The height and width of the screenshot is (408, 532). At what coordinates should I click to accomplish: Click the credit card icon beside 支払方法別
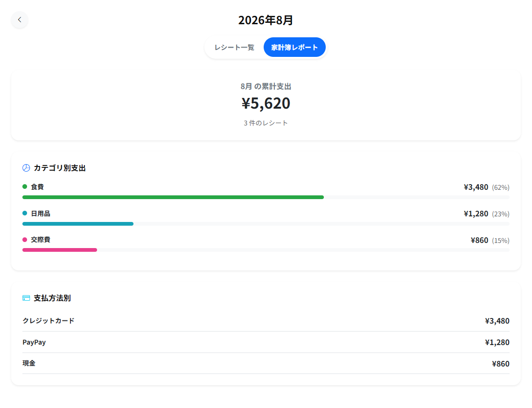26,298
